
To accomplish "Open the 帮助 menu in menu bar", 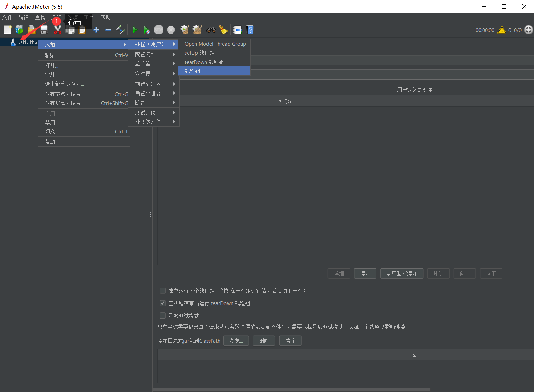I will pyautogui.click(x=105, y=17).
